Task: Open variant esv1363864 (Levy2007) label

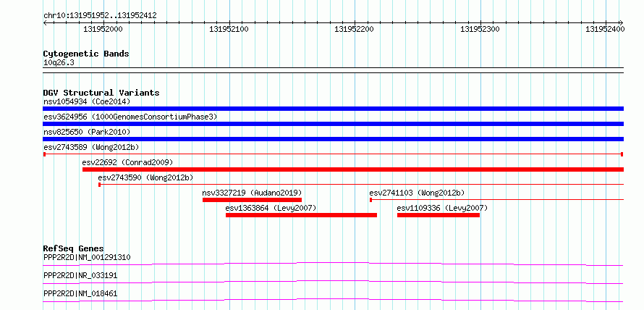Action: point(271,208)
